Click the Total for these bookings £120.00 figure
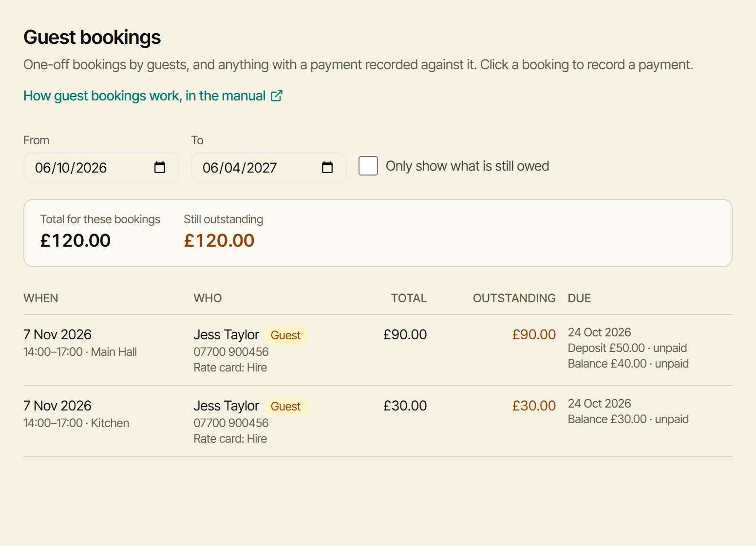The width and height of the screenshot is (756, 546). [x=76, y=240]
